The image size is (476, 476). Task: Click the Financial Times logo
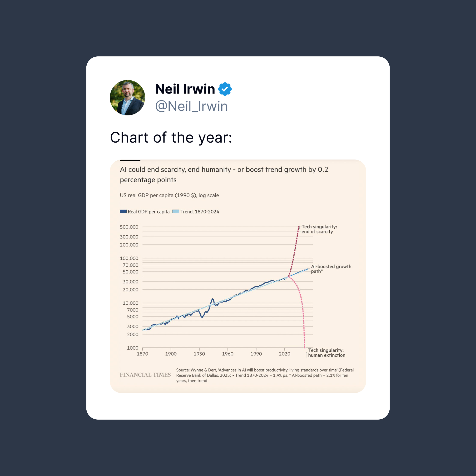tap(145, 375)
